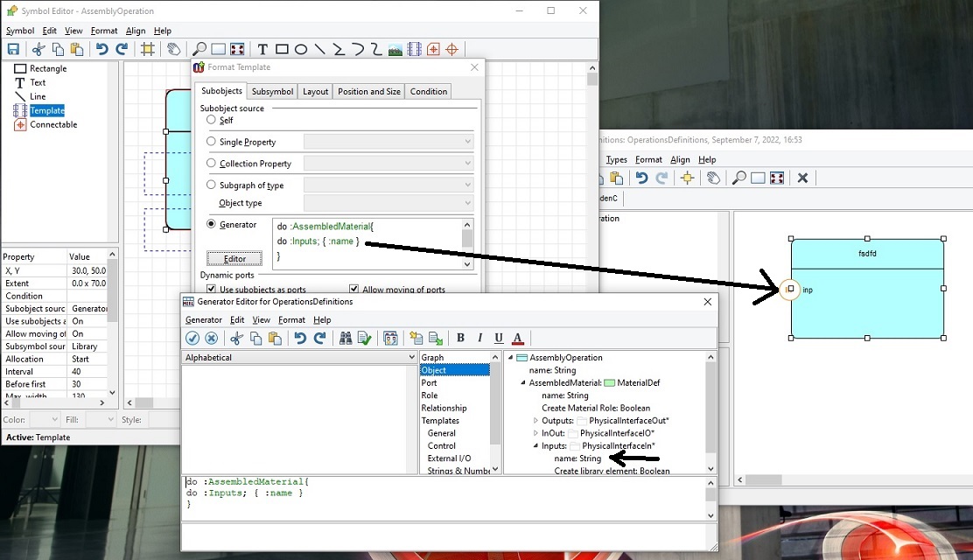Screen dimensions: 973x560
Task: Click the Save icon in Symbol Editor toolbar
Action: click(13, 50)
